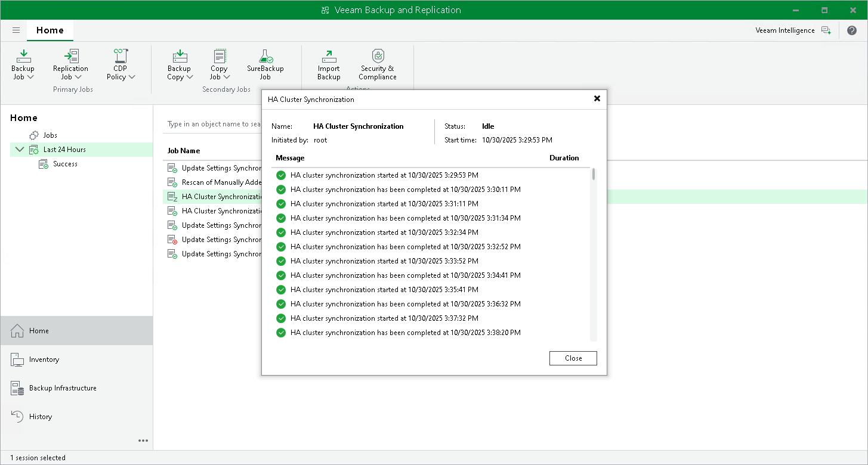Open the help question mark icon

coord(852,30)
